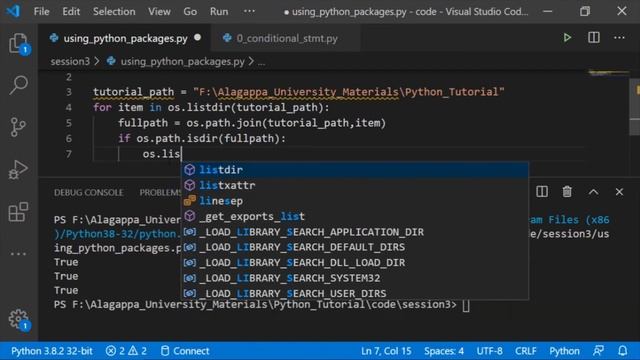Open the Go menu
This screenshot has height=360, width=640.
click(190, 11)
